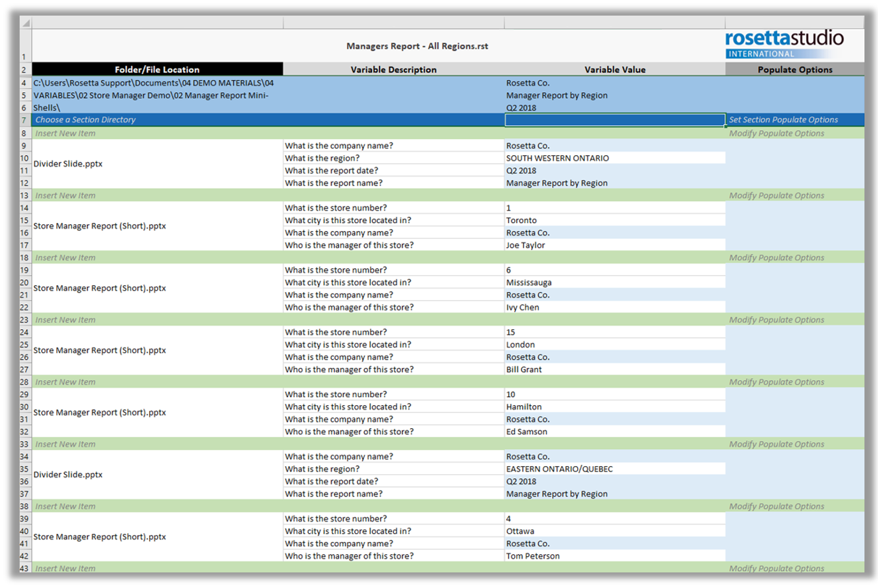Click Modify Populate Options in row 28
878x588 pixels.
click(776, 382)
